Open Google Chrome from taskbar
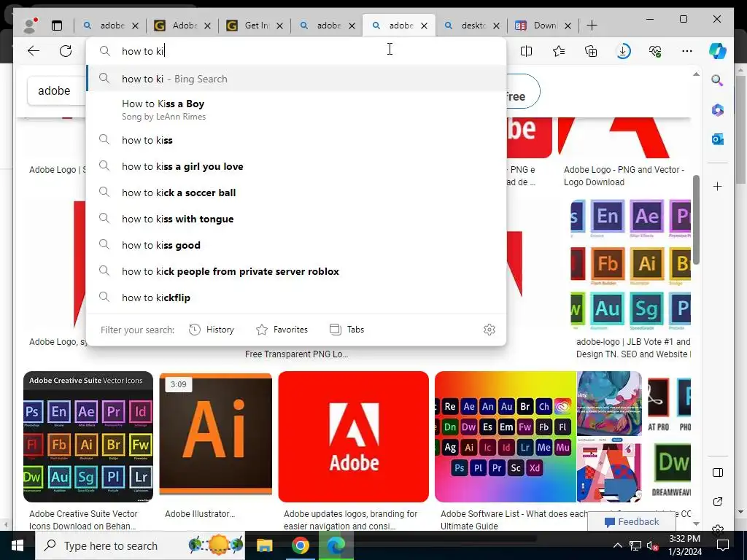Image resolution: width=747 pixels, height=560 pixels. tap(300, 545)
